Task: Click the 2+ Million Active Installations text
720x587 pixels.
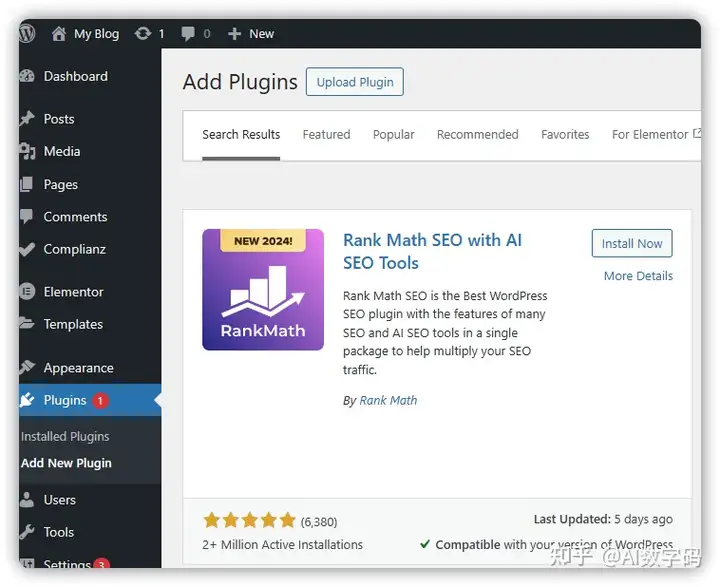Action: pyautogui.click(x=282, y=545)
